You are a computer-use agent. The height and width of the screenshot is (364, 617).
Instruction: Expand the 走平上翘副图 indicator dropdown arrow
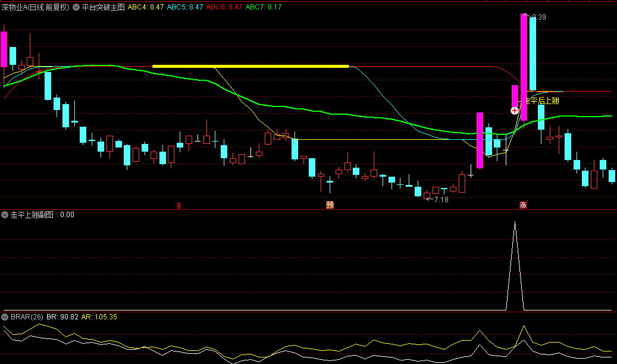5,215
